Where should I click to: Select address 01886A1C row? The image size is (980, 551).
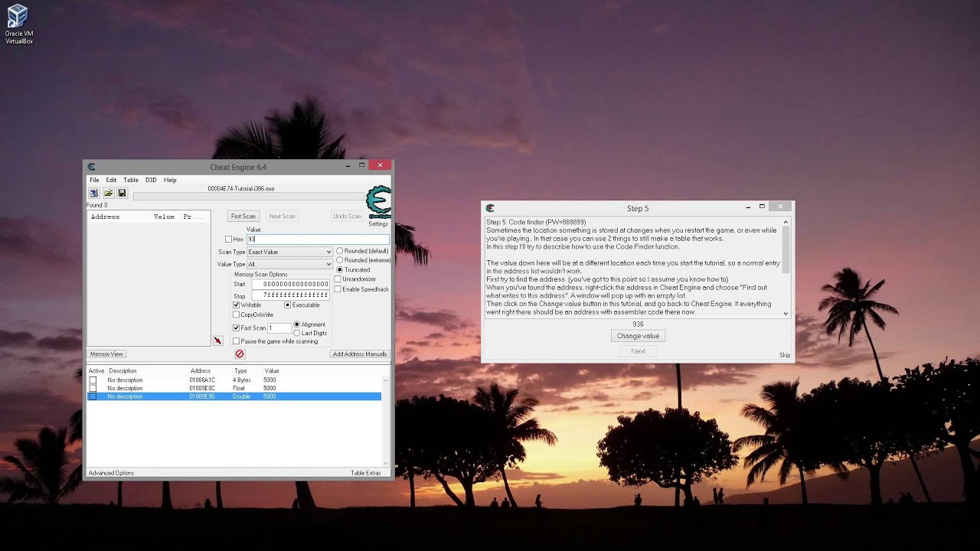point(234,380)
